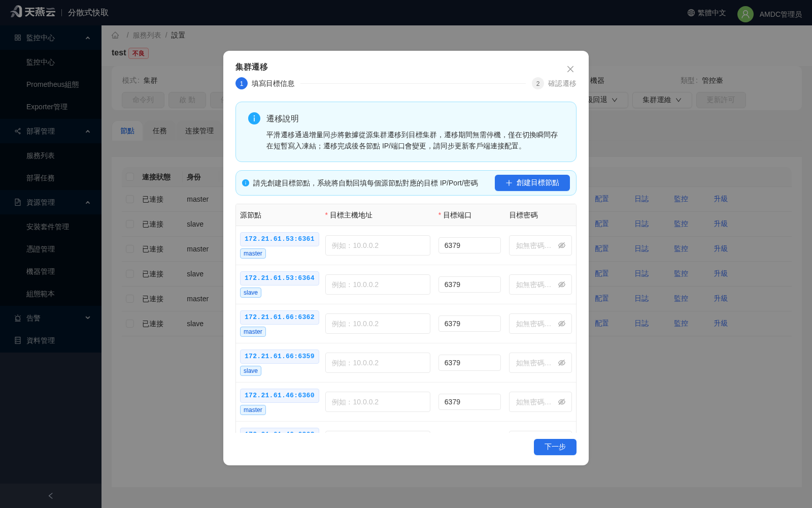Collapse the 監控中心 sidebar group

(88, 38)
